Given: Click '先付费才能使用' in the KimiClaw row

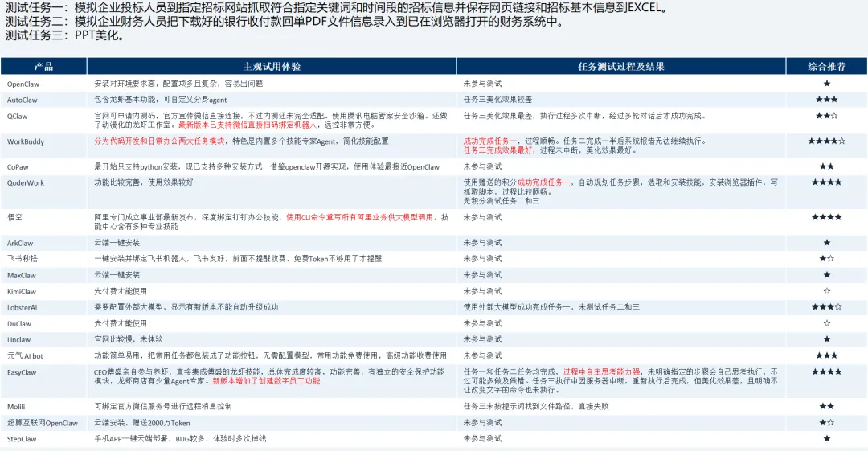Looking at the screenshot, I should tap(121, 291).
